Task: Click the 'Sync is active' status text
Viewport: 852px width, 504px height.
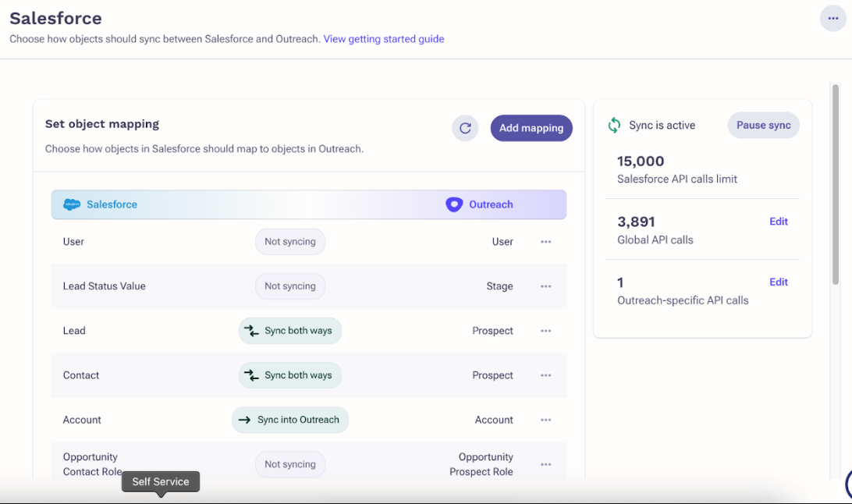Action: [662, 126]
